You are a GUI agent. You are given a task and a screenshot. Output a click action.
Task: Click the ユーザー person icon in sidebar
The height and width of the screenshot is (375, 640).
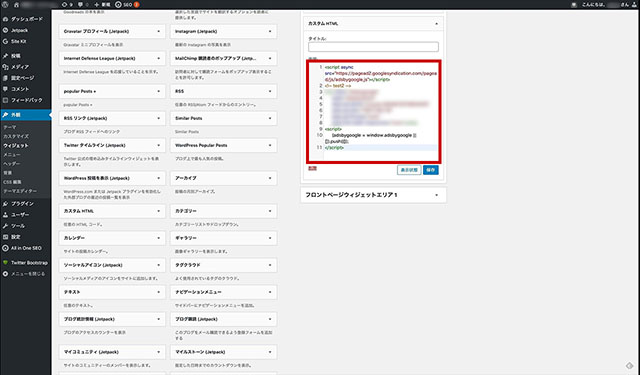(5, 215)
